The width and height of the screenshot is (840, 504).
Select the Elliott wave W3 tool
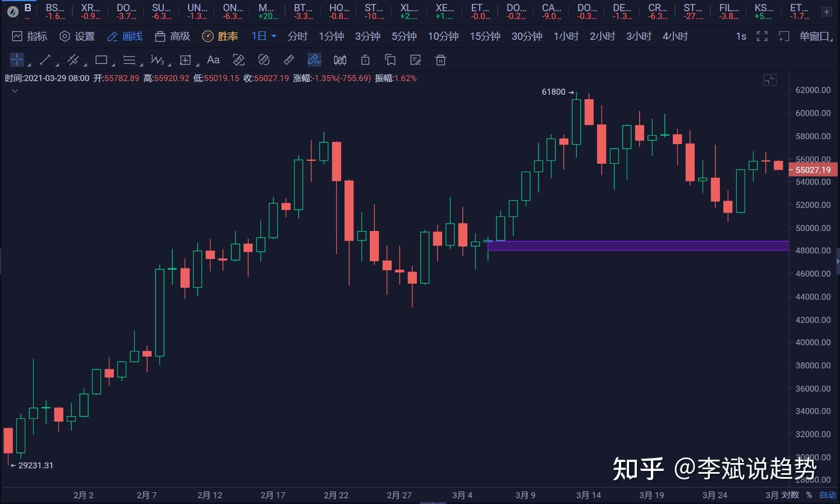click(158, 60)
